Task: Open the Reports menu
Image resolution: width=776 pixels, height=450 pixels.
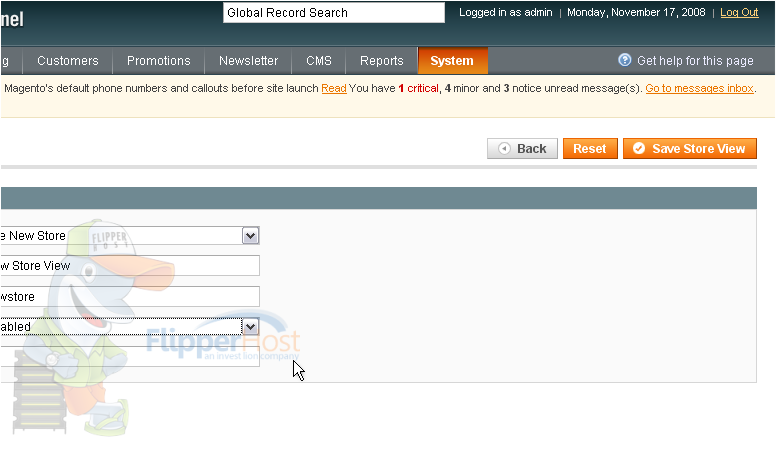Action: point(382,61)
